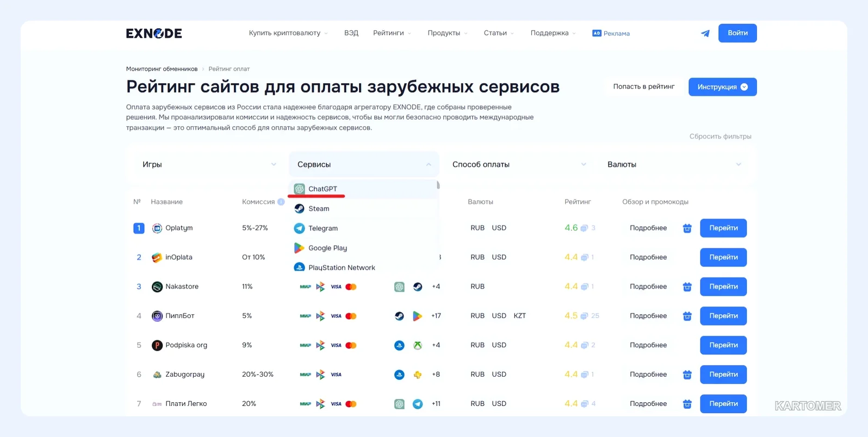Click the 4.5 rating of ПиплБот
Screen dimensions: 868x437
tap(571, 316)
